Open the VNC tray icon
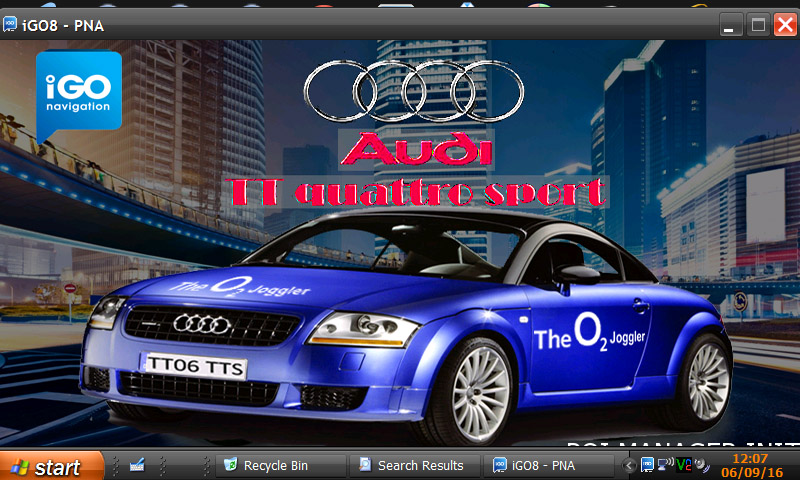The width and height of the screenshot is (800, 480). click(x=684, y=464)
